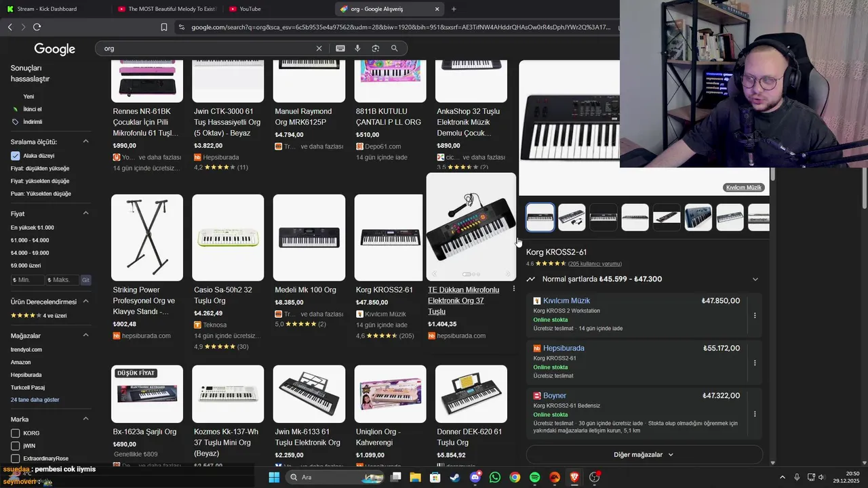Open Microsoft Store from taskbar
This screenshot has width=868, height=488.
(435, 477)
